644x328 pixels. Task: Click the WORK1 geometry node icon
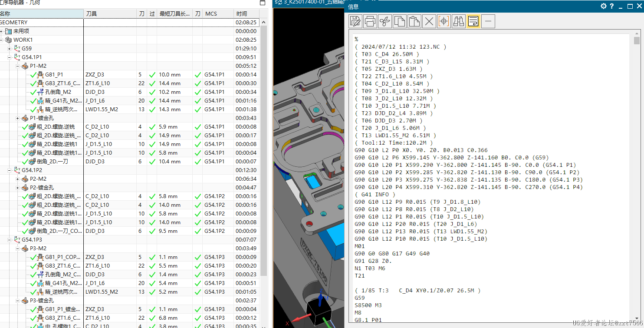[8, 40]
